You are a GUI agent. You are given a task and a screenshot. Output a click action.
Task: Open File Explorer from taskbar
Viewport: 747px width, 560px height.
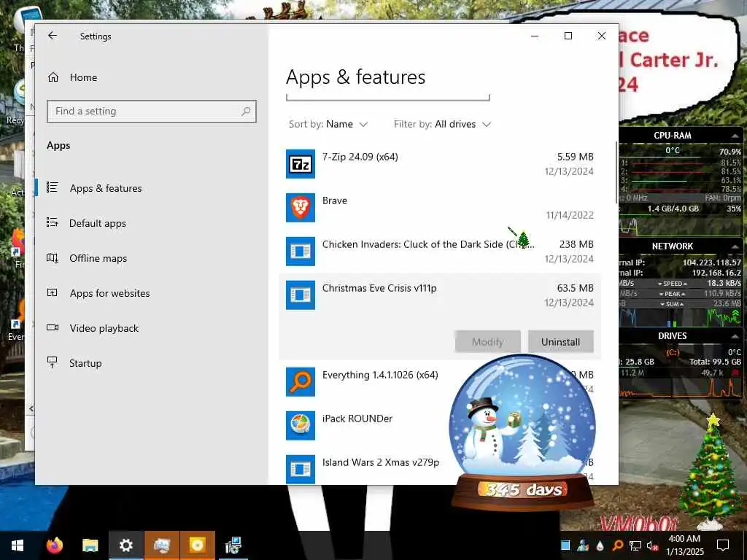90,545
